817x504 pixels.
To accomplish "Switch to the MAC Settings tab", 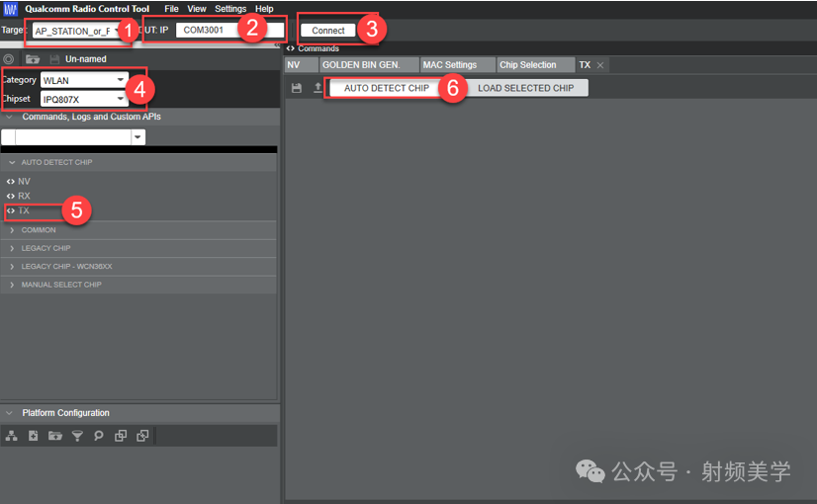I will (x=458, y=65).
